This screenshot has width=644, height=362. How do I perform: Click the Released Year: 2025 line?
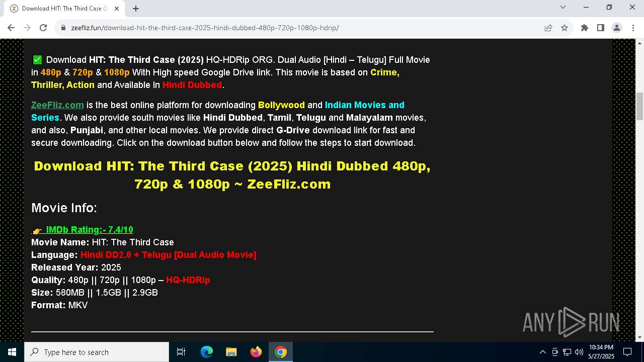[x=76, y=267]
